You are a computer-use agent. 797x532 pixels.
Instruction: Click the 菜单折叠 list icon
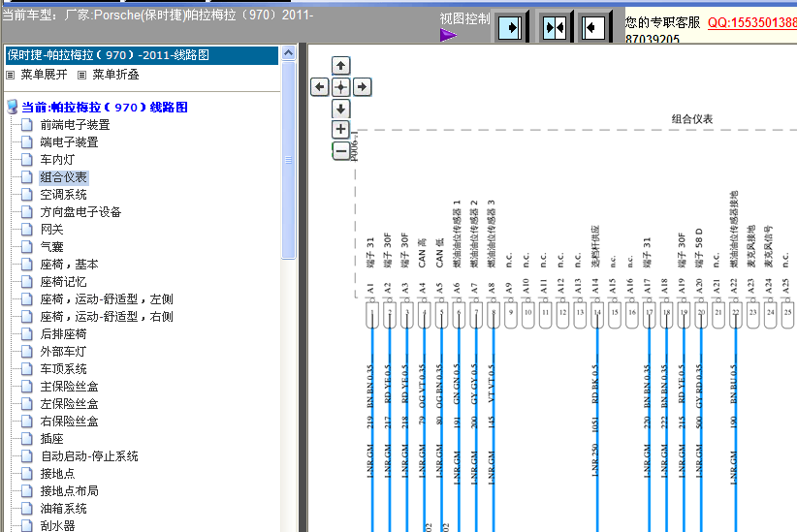81,76
